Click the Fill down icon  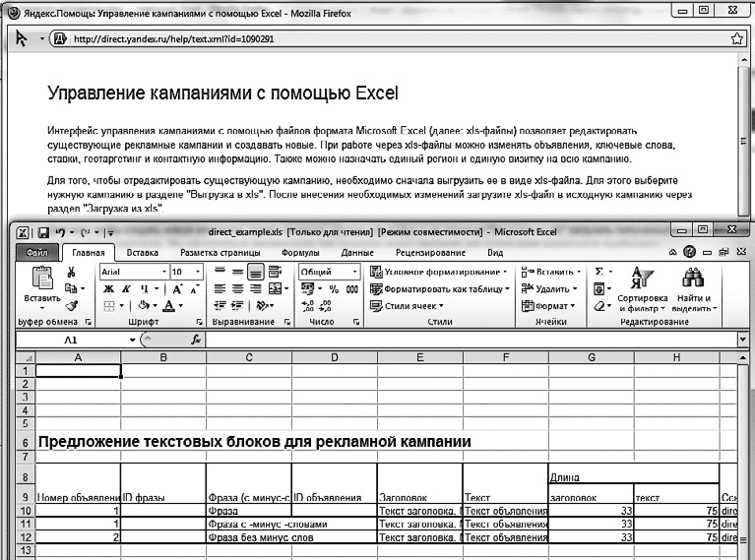coord(599,289)
